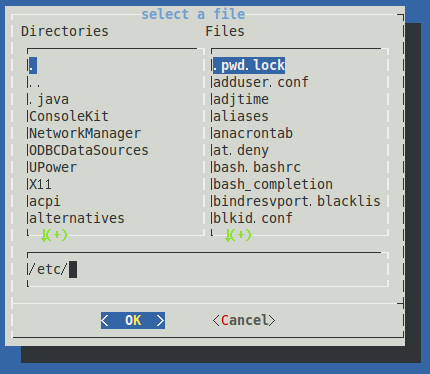Image resolution: width=430 pixels, height=374 pixels.
Task: Click the Cancel button
Action: click(x=244, y=320)
